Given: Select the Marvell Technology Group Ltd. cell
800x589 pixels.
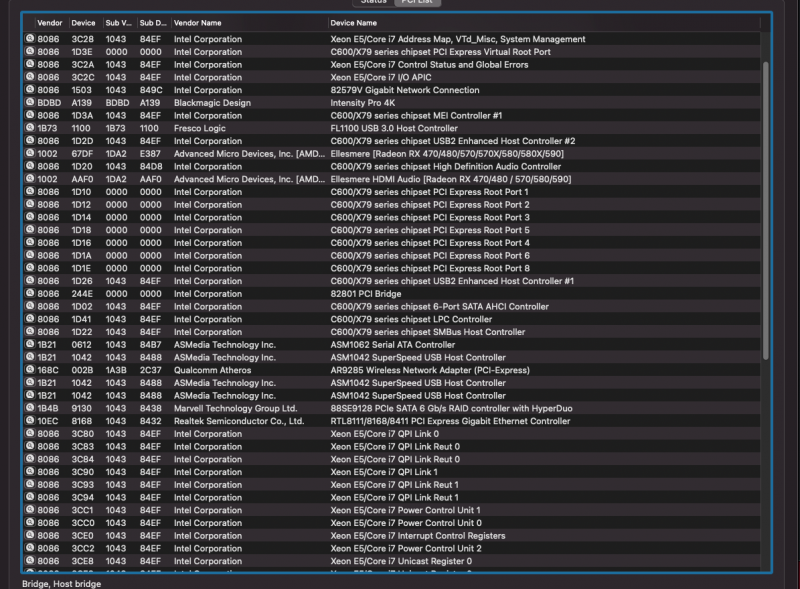Looking at the screenshot, I should (235, 408).
